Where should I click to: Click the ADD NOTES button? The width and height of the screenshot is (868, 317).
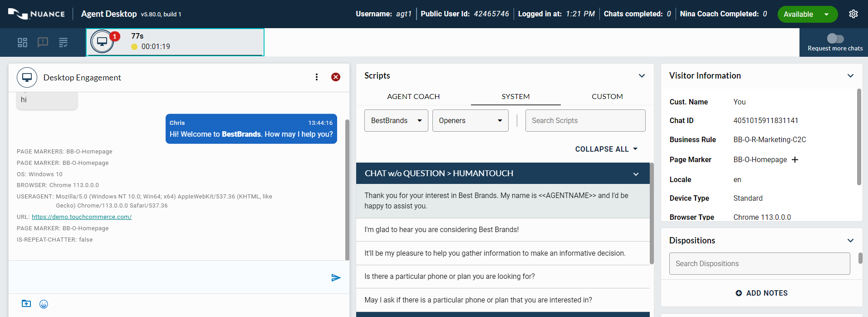coord(761,293)
